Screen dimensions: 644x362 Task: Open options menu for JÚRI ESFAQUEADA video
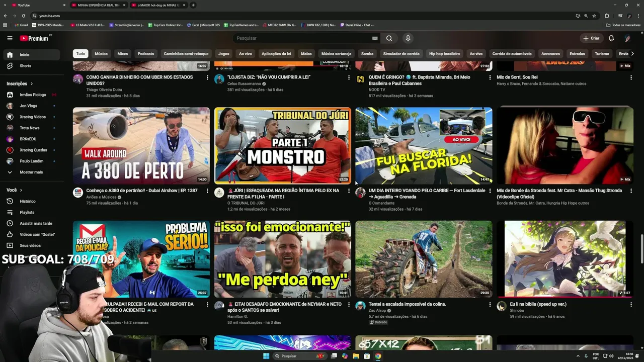(x=349, y=191)
